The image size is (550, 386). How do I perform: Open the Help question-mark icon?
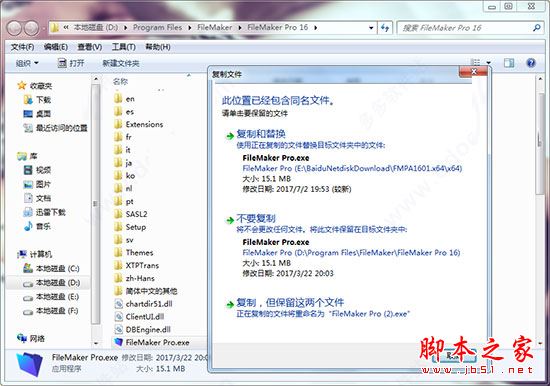tap(531, 63)
